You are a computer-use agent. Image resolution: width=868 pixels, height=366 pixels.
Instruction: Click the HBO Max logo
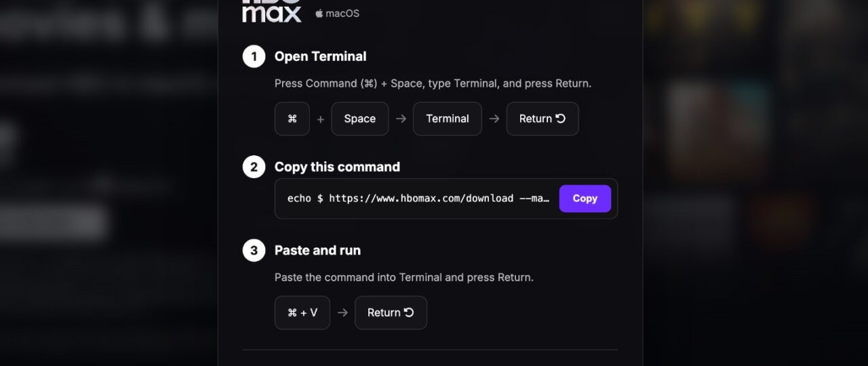click(272, 10)
